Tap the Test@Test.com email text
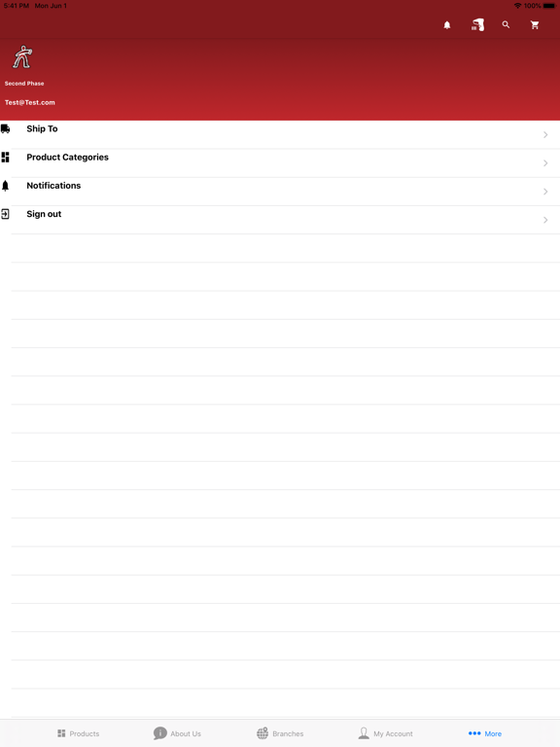Screen dimensions: 560x747 29,102
